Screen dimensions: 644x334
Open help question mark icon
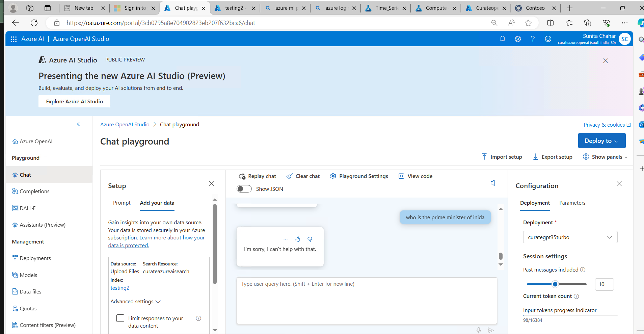[533, 39]
